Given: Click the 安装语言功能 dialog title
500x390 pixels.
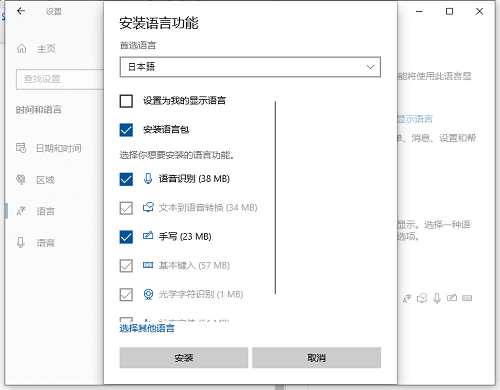Looking at the screenshot, I should (x=159, y=23).
